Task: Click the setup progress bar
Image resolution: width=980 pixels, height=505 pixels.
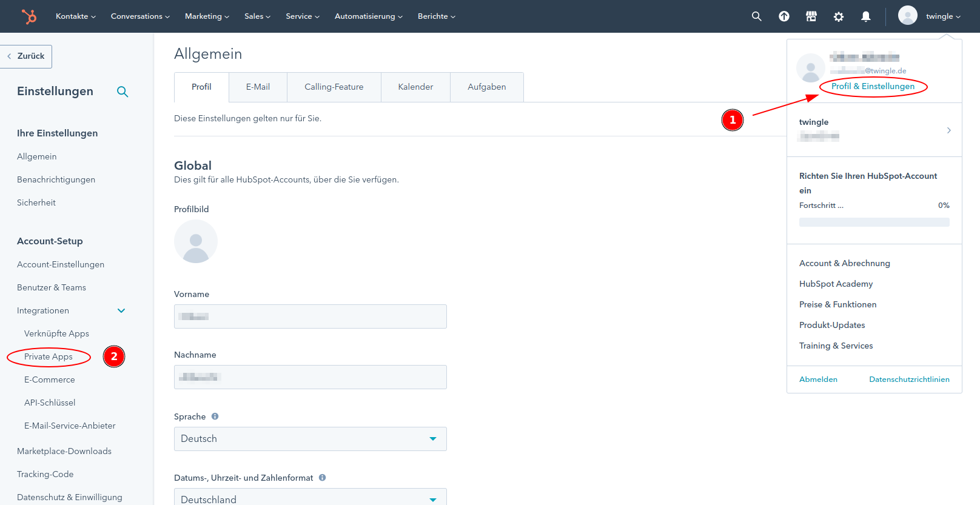Action: pyautogui.click(x=874, y=222)
